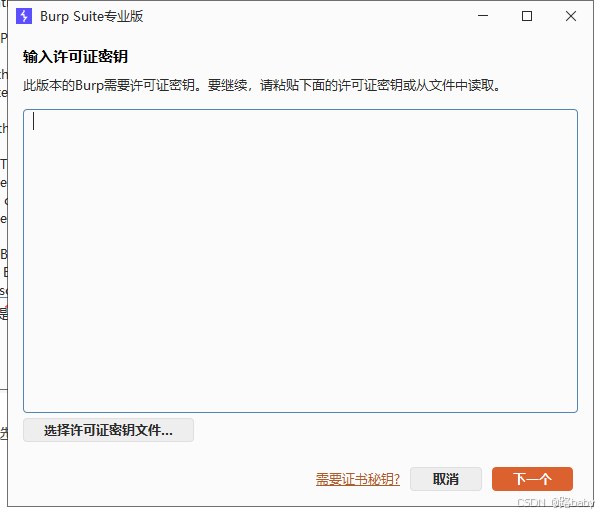Screen dimensions: 601x514
Task: Click the center of the empty license key field
Action: coord(300,261)
